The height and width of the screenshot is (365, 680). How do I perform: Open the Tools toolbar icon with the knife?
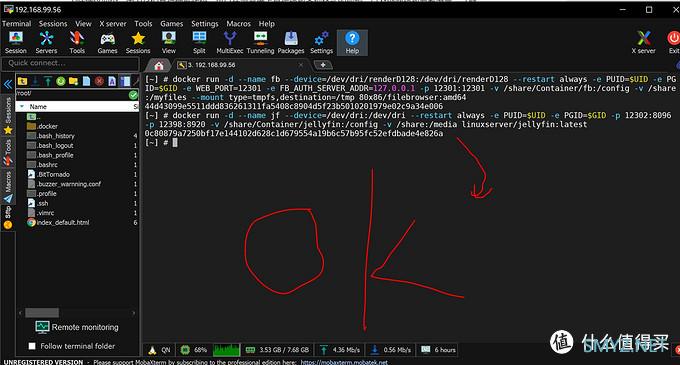tap(77, 43)
